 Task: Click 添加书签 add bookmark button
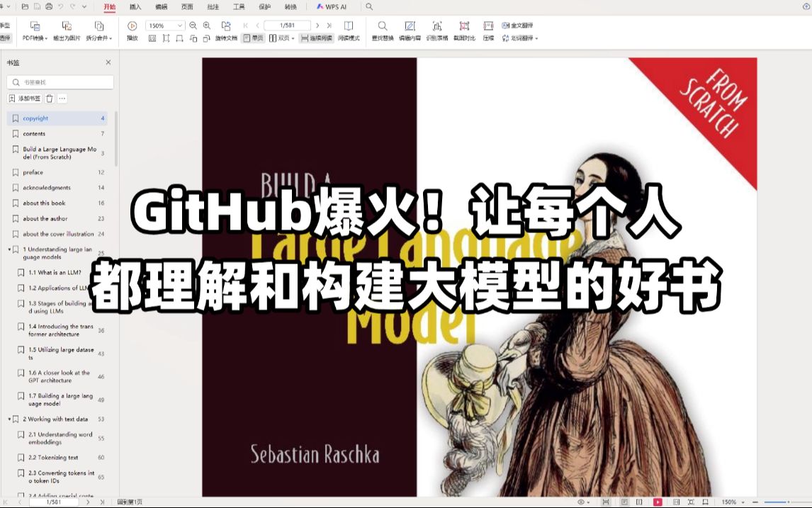pyautogui.click(x=25, y=98)
